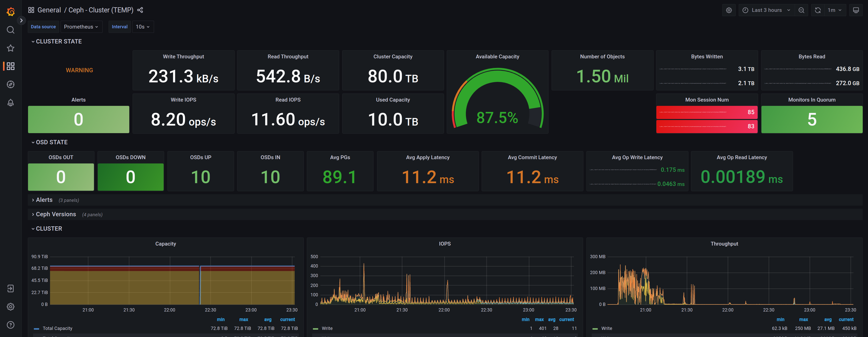Open the Last 3 hours time picker
The image size is (868, 337).
766,10
